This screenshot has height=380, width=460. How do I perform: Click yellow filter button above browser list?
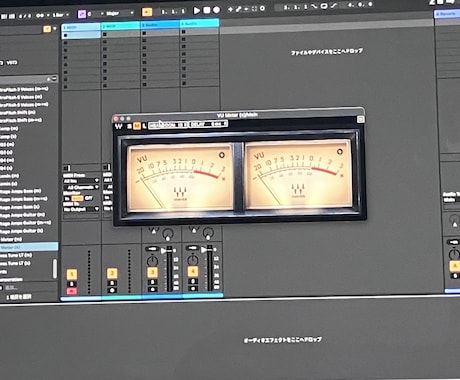coord(47,29)
